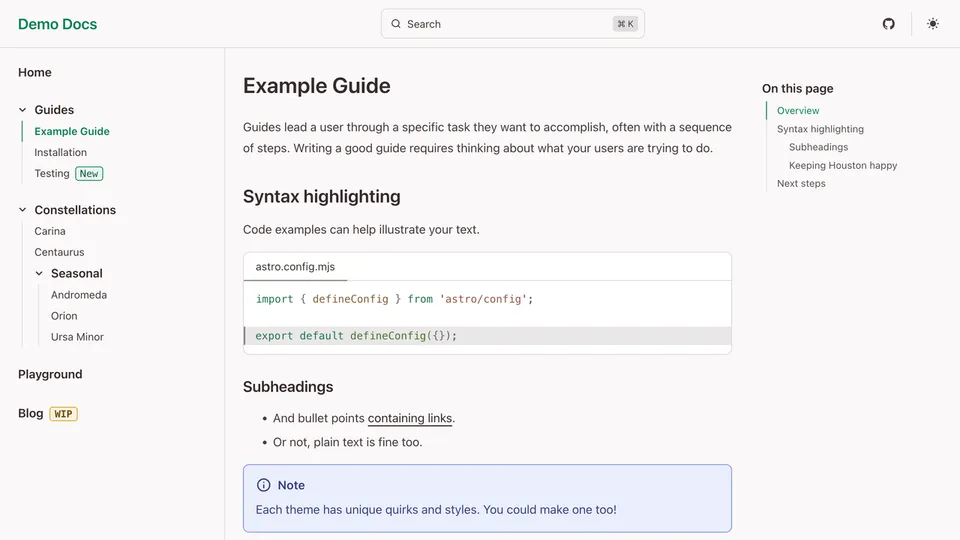Collapse the Constellations sidebar section
Image resolution: width=960 pixels, height=540 pixels.
[x=23, y=210]
